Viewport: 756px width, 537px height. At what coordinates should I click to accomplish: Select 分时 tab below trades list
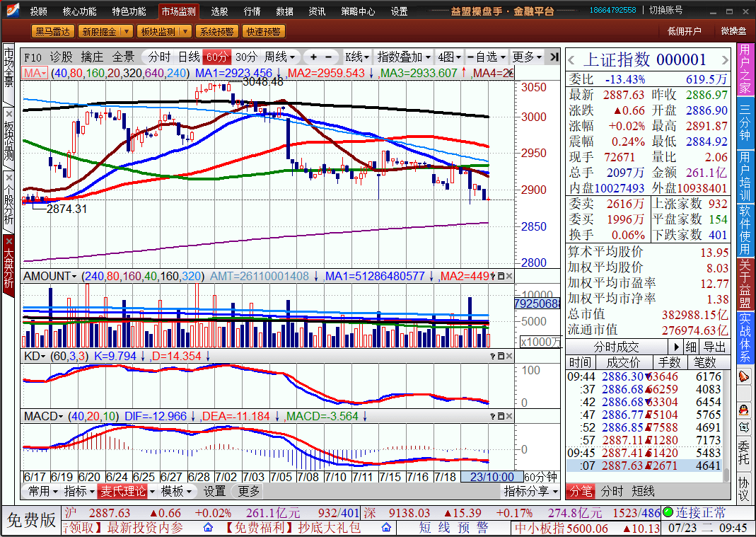[612, 491]
